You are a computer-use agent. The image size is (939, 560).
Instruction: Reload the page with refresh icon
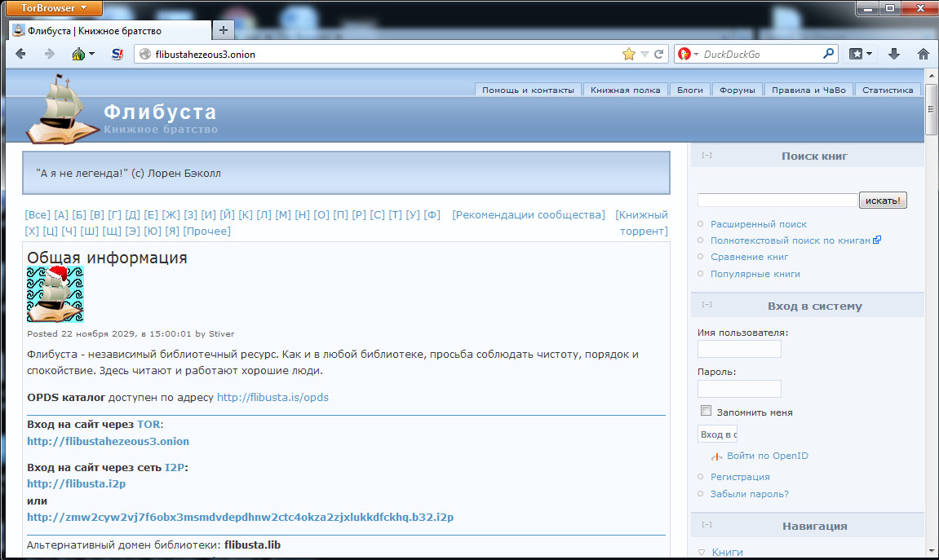coord(658,54)
